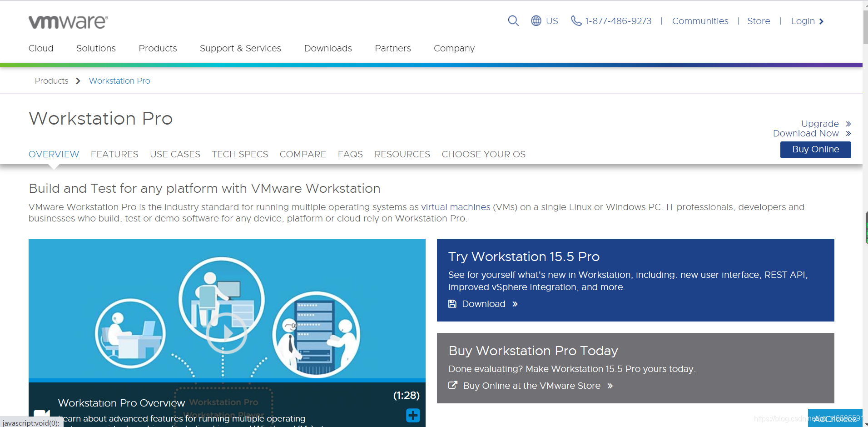Screen dimensions: 868x427
Task: Click the AdChoices badge
Action: (835, 418)
